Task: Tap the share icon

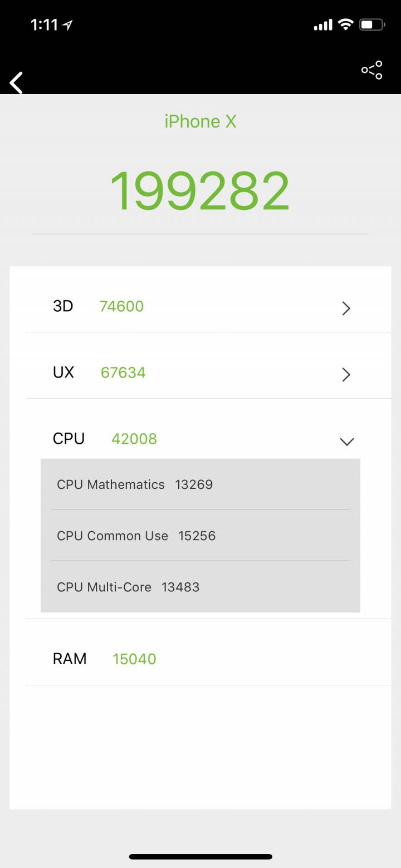Action: click(x=372, y=70)
